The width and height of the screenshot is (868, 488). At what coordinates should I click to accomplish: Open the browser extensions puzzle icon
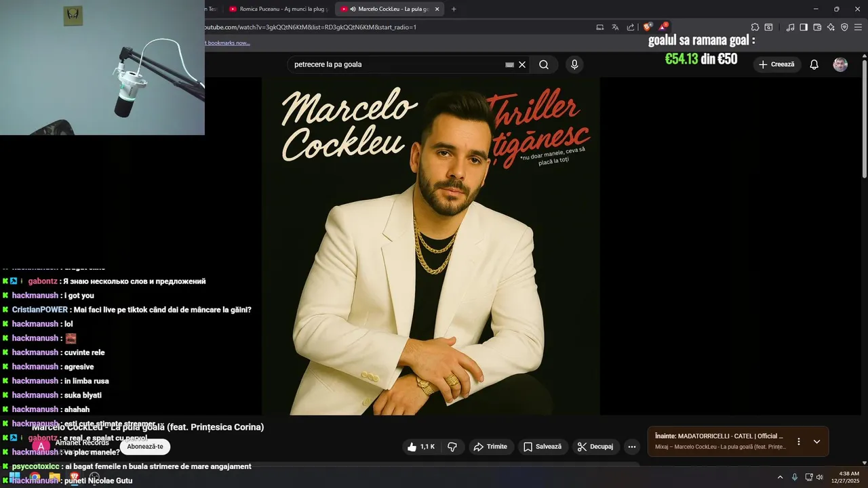pyautogui.click(x=755, y=27)
